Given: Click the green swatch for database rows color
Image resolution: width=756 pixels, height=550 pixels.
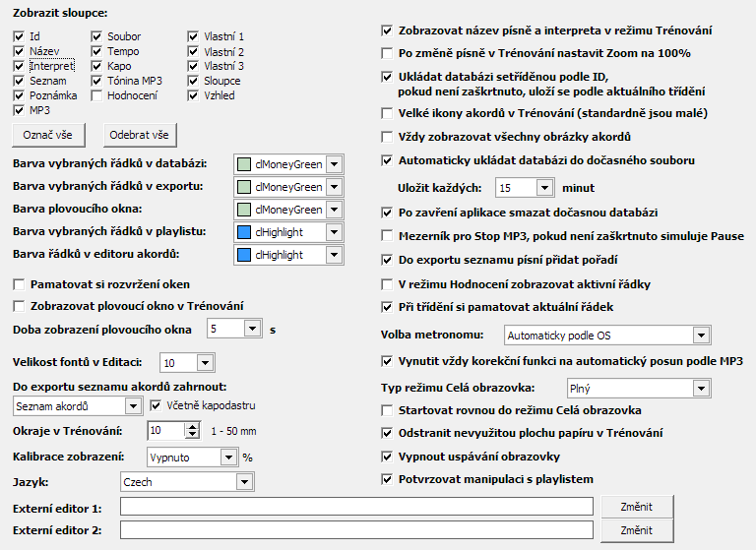Looking at the screenshot, I should 244,164.
